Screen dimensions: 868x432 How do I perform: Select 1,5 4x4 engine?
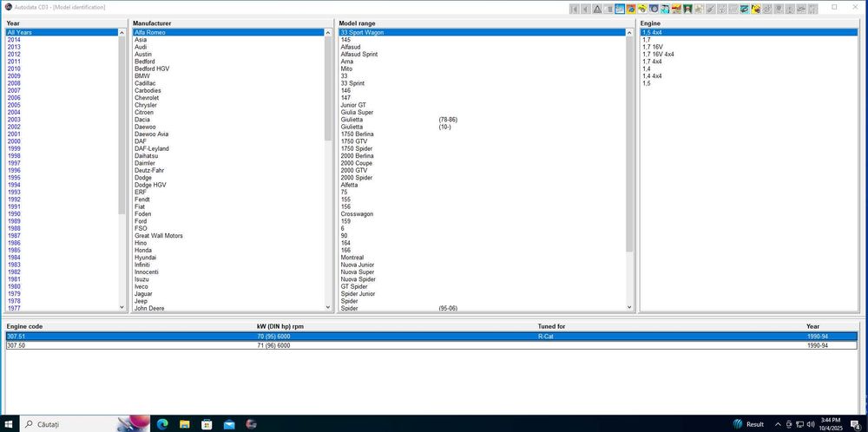(x=749, y=33)
